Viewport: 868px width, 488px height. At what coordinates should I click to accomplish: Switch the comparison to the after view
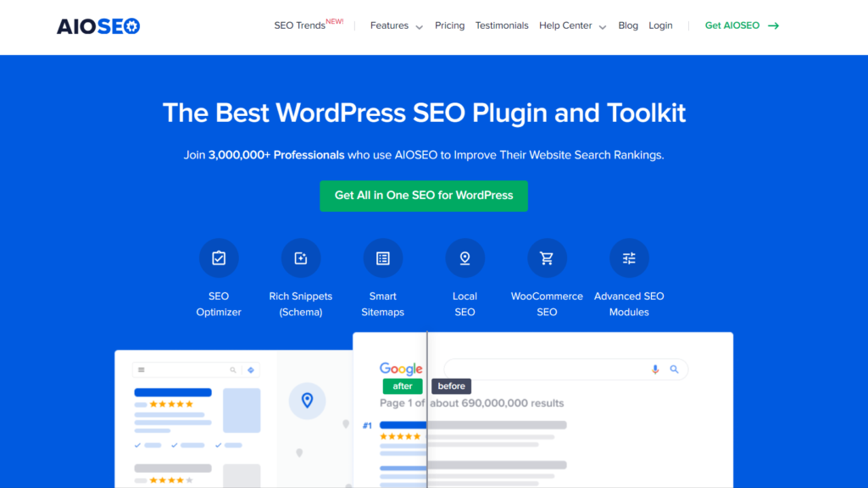pyautogui.click(x=402, y=385)
